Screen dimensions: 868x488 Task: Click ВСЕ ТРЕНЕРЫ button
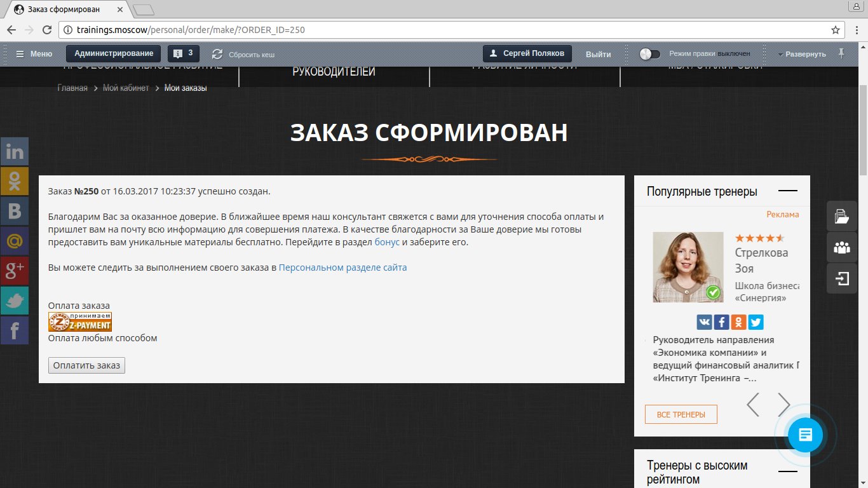681,414
